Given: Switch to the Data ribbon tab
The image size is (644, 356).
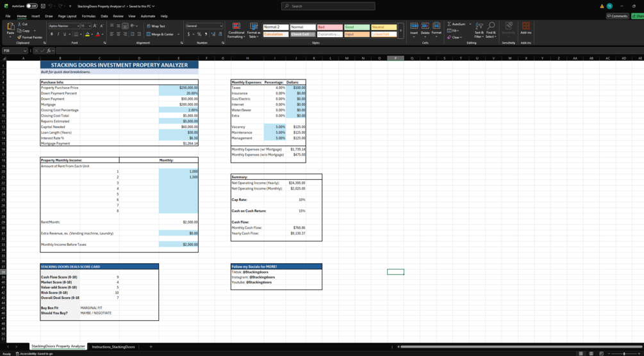Looking at the screenshot, I should tap(104, 16).
